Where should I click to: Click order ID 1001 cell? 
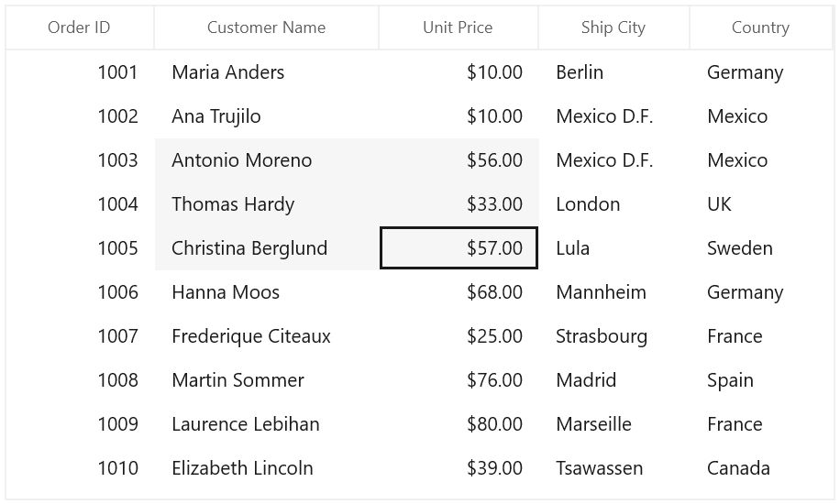coord(81,72)
